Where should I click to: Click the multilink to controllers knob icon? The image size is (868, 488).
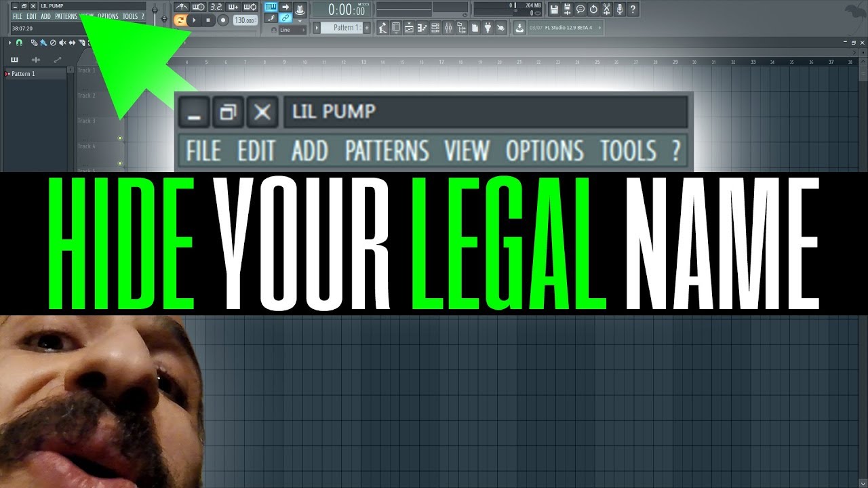300,9
